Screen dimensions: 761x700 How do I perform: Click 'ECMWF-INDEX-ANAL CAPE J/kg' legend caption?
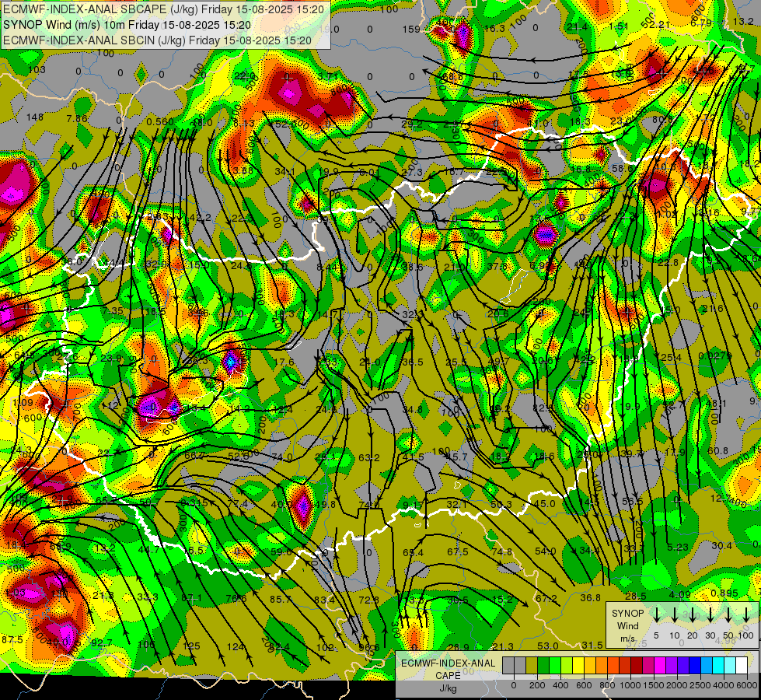(x=448, y=676)
